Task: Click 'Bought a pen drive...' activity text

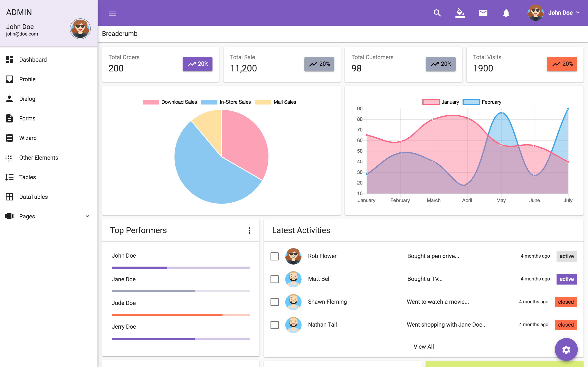Action: pos(433,256)
